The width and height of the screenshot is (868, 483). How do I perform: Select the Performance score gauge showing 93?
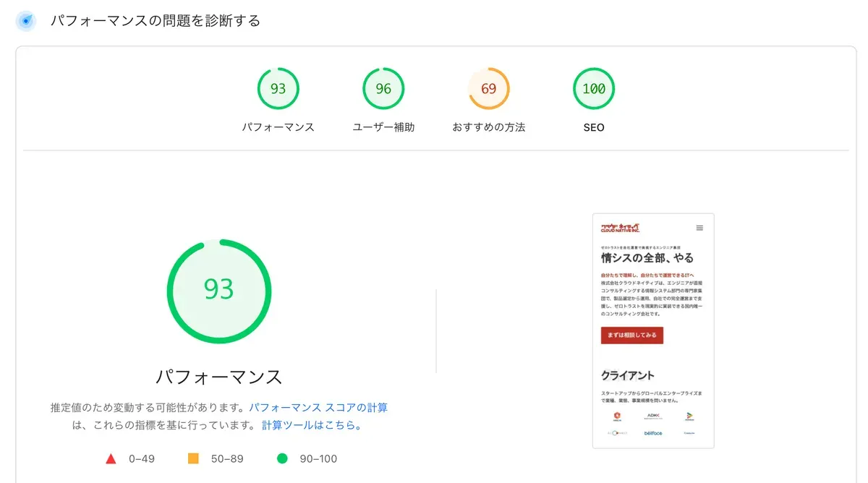coord(278,89)
